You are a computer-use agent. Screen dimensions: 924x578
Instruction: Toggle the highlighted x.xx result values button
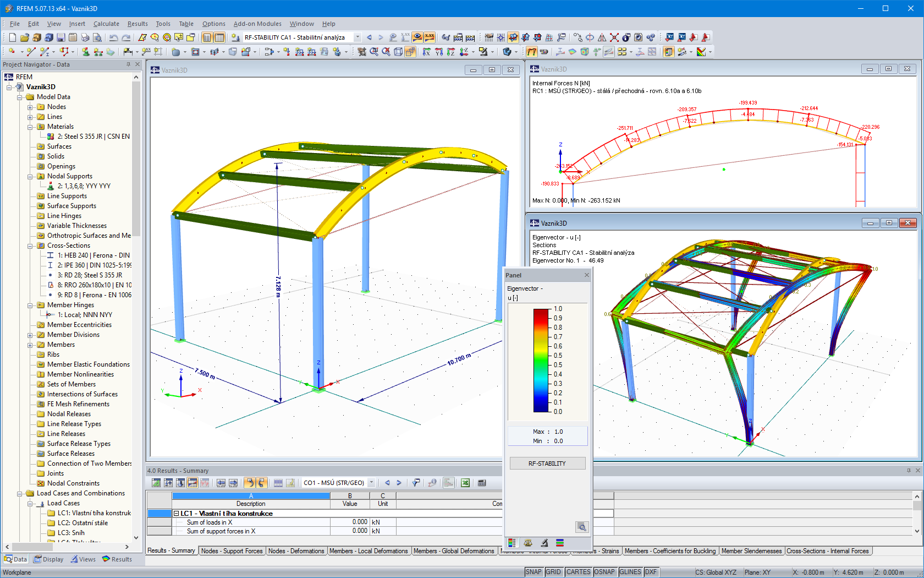[x=430, y=37]
